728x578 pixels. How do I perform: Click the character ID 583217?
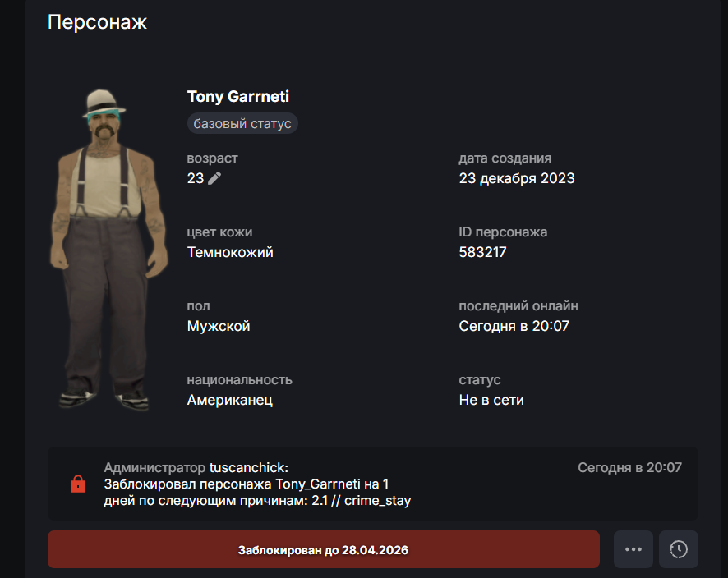(x=482, y=252)
